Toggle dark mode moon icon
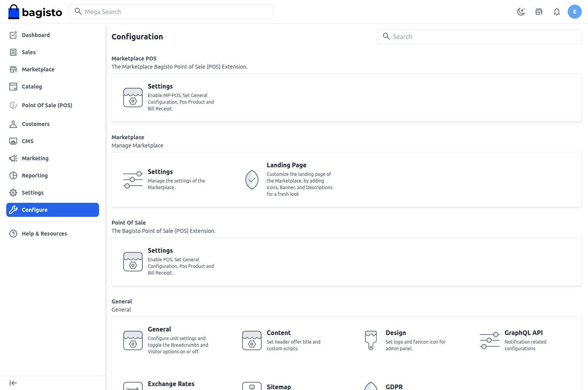 pyautogui.click(x=521, y=12)
